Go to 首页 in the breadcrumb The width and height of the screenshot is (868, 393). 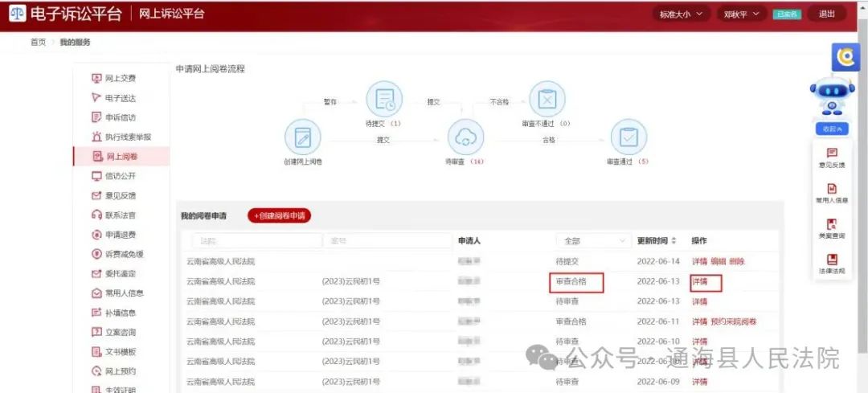click(x=39, y=42)
